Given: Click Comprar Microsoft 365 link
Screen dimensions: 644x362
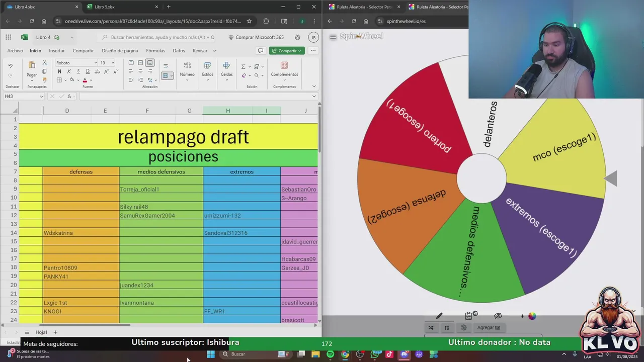Looking at the screenshot, I should (256, 37).
